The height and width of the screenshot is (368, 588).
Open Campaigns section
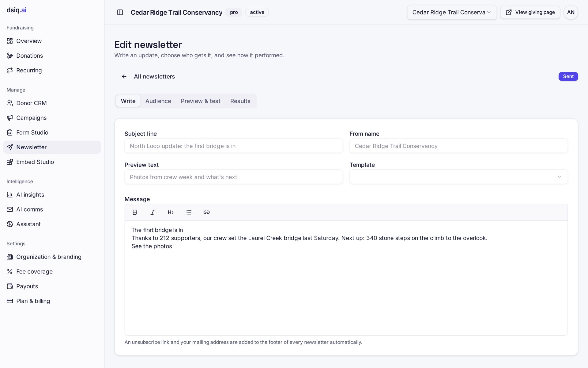tap(52, 118)
